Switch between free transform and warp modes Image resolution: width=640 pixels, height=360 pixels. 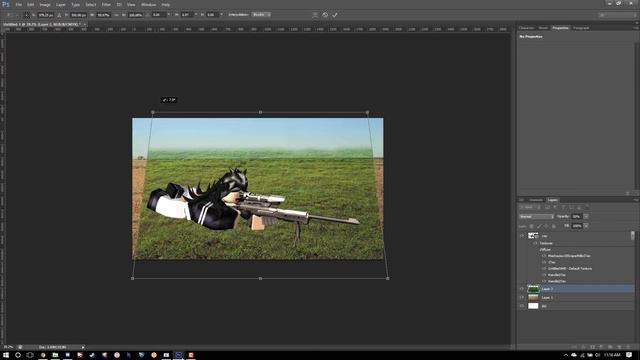[315, 15]
